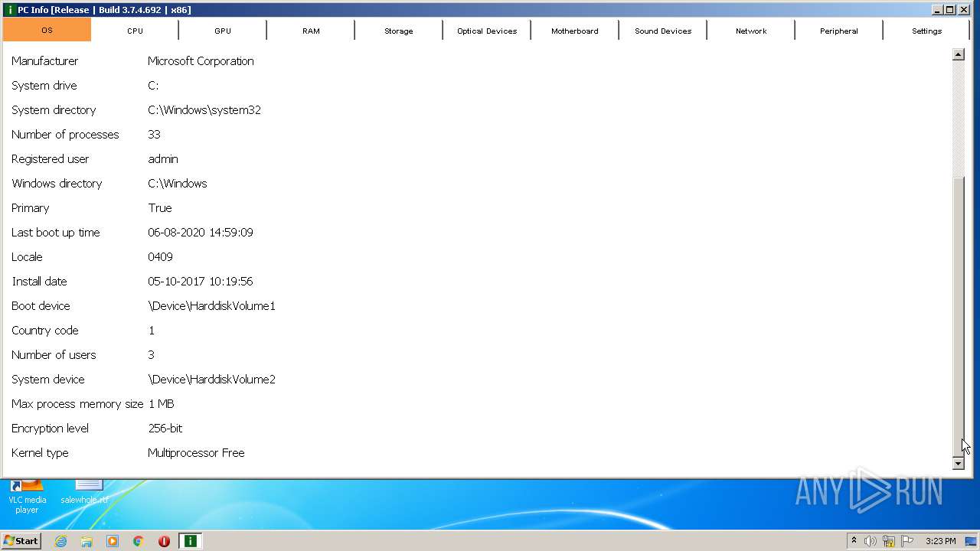
Task: Click the Last boot up time value
Action: click(x=201, y=233)
